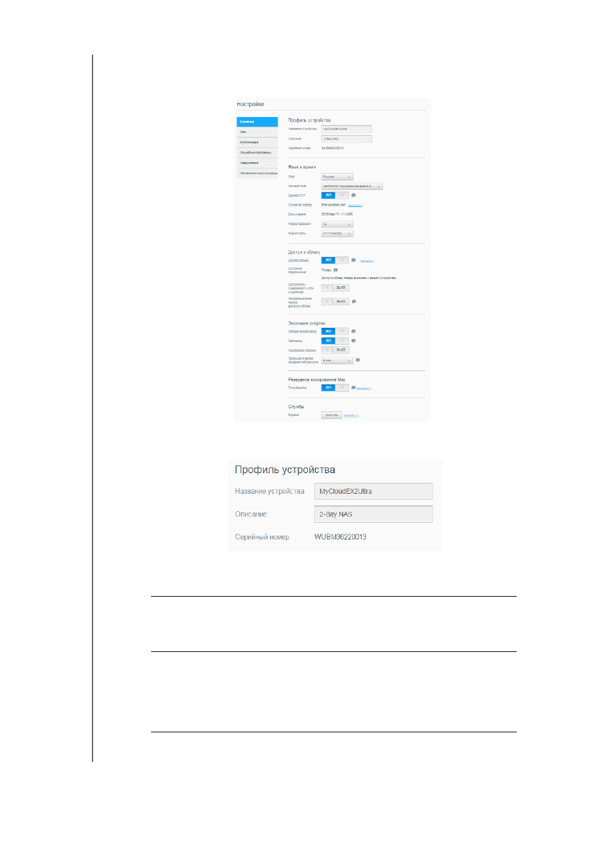Open the time zone dropdown
This screenshot has width=613, height=868.
352,186
